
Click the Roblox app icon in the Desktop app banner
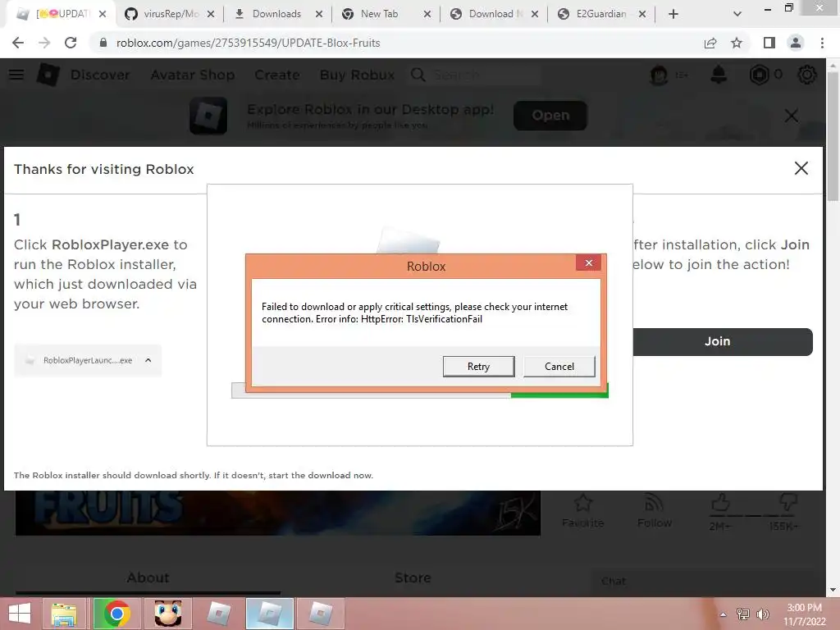[208, 115]
